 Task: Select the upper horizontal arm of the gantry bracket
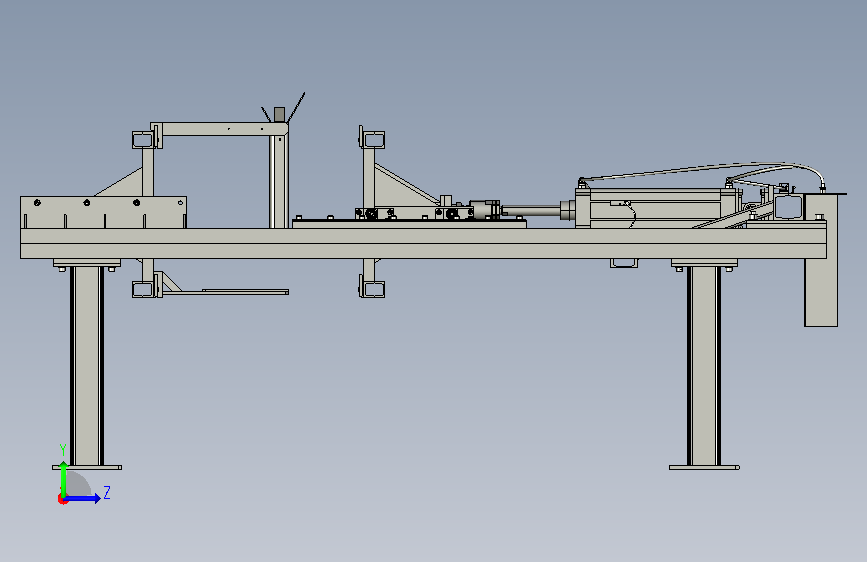(x=218, y=129)
